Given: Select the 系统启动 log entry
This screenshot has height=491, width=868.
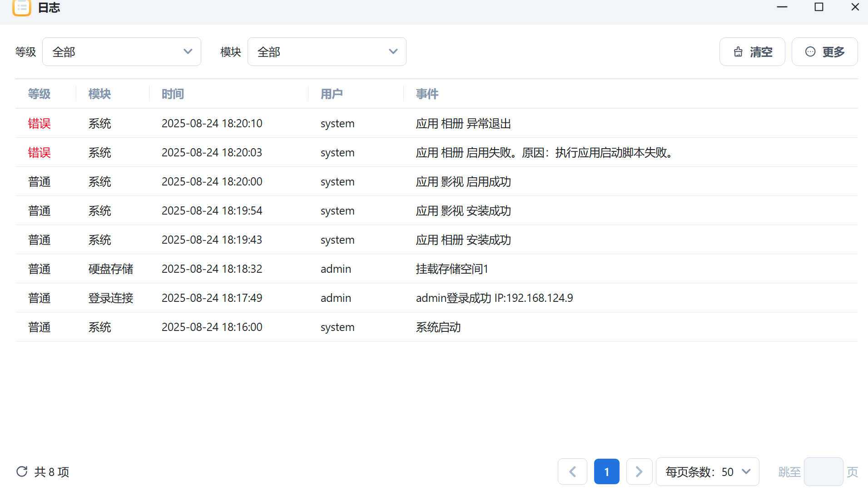Looking at the screenshot, I should (438, 327).
